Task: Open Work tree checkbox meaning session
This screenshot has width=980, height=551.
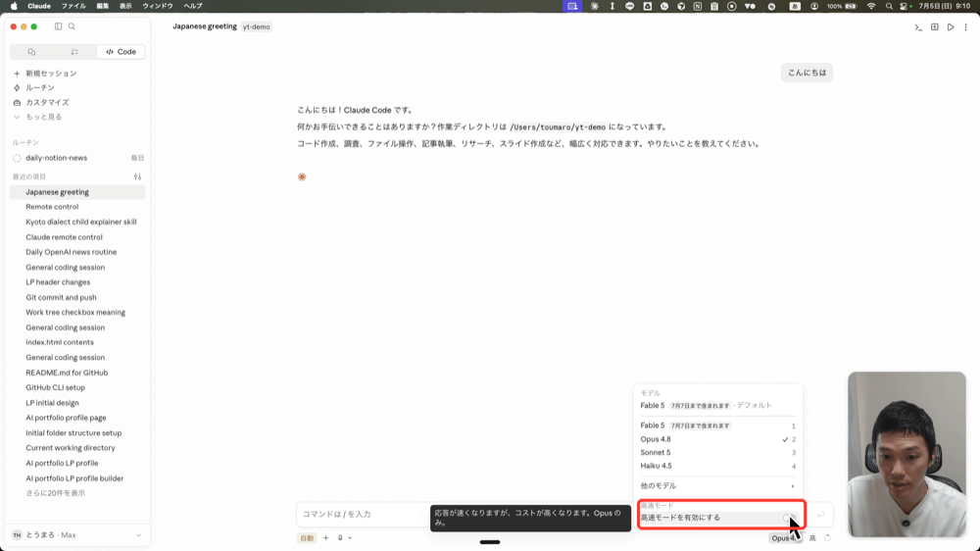Action: click(x=77, y=312)
